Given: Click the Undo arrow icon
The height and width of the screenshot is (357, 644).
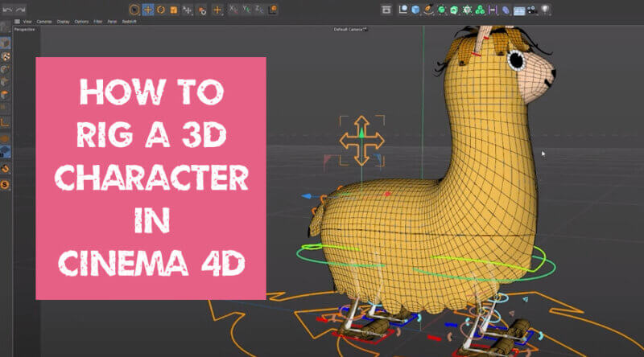Looking at the screenshot, I should click(x=7, y=9).
